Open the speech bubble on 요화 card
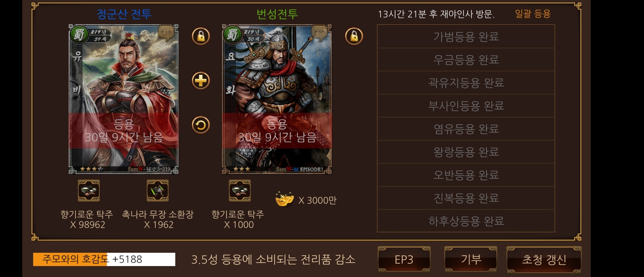 (x=319, y=33)
